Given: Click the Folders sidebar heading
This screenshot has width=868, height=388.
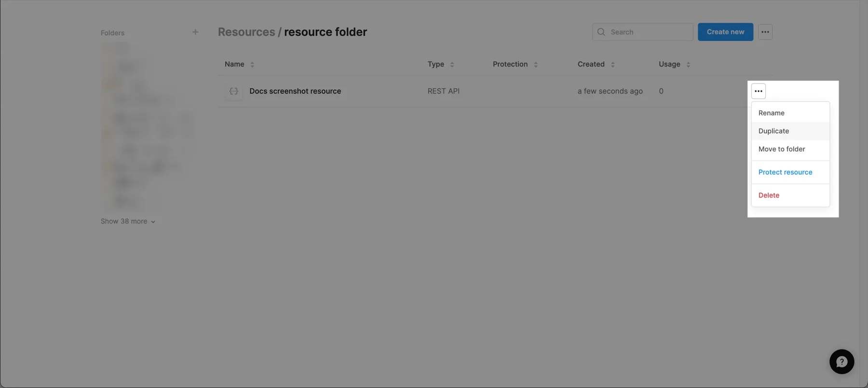Looking at the screenshot, I should tap(112, 33).
